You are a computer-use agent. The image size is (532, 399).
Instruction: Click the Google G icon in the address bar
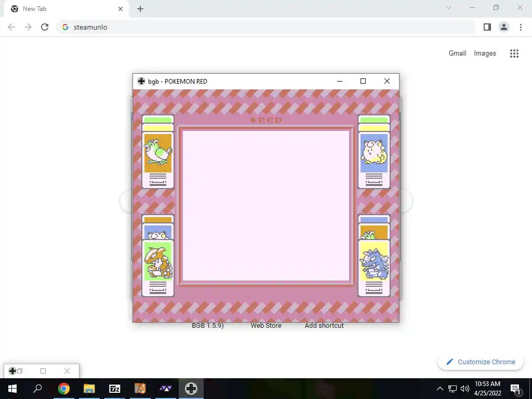tap(65, 27)
